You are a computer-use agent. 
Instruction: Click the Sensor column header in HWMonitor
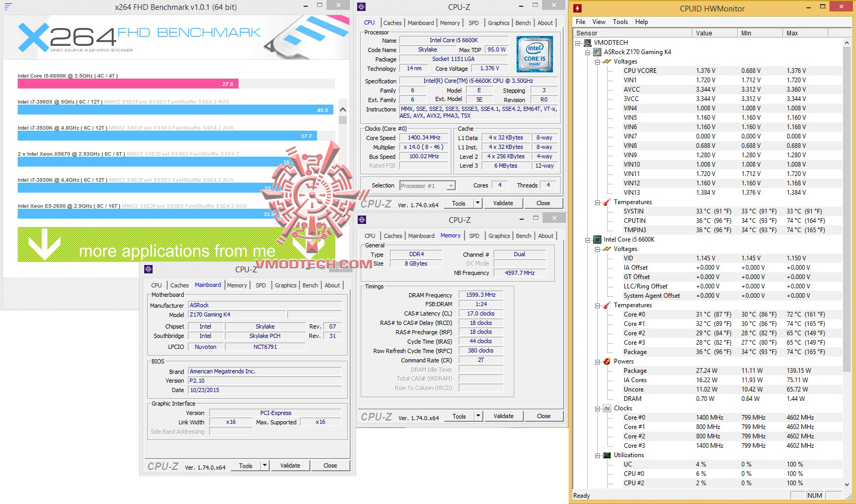(633, 33)
